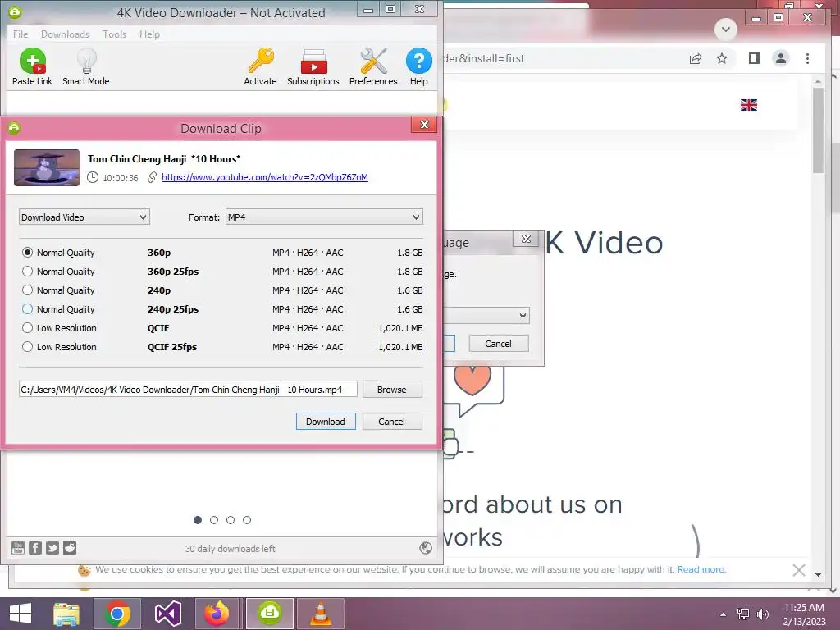
Task: Click Cancel in Download Clip dialog
Action: pyautogui.click(x=392, y=422)
